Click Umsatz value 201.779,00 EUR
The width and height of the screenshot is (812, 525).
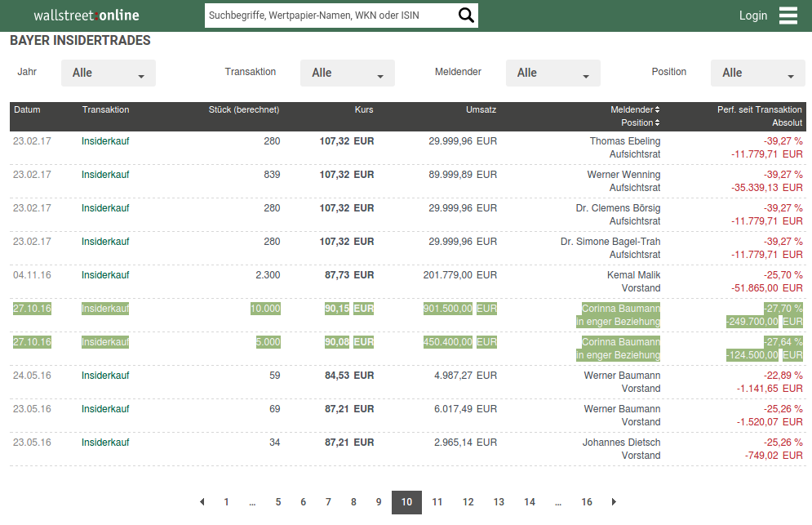(459, 275)
